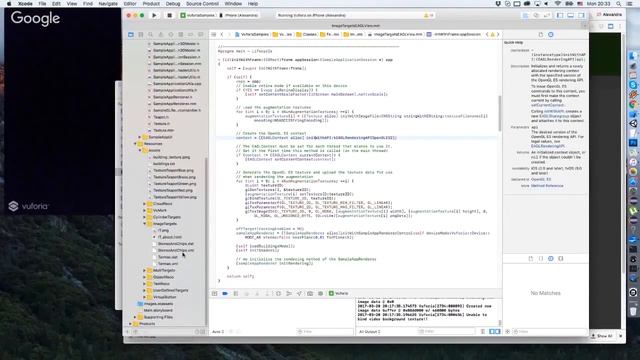Show the file inspector in the utilities panel
Viewport: 640px width, 360px height.
tap(540, 35)
